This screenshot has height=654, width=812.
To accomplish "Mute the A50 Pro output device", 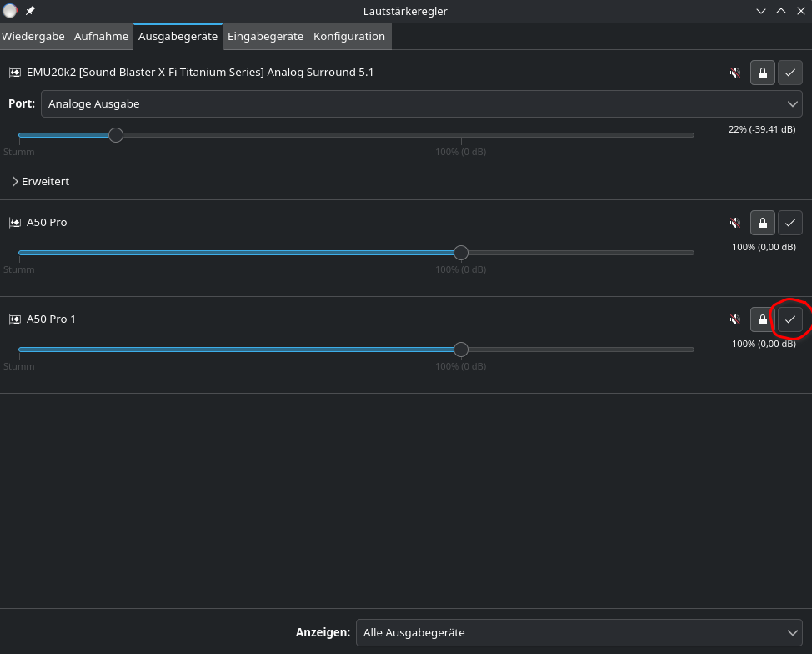I will (x=734, y=223).
